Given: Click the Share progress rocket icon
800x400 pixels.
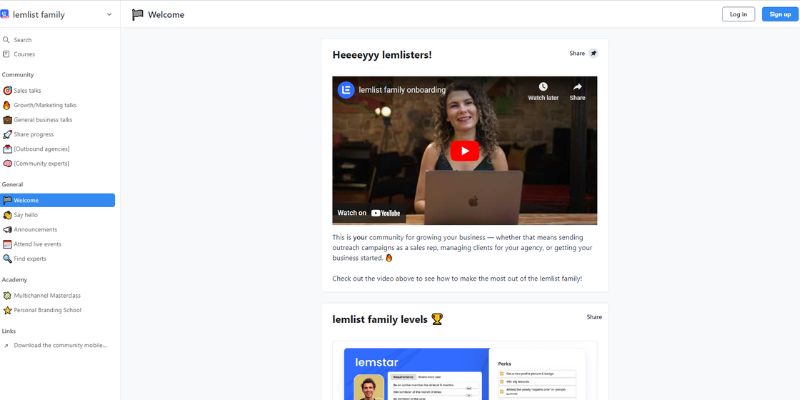Looking at the screenshot, I should click(7, 135).
